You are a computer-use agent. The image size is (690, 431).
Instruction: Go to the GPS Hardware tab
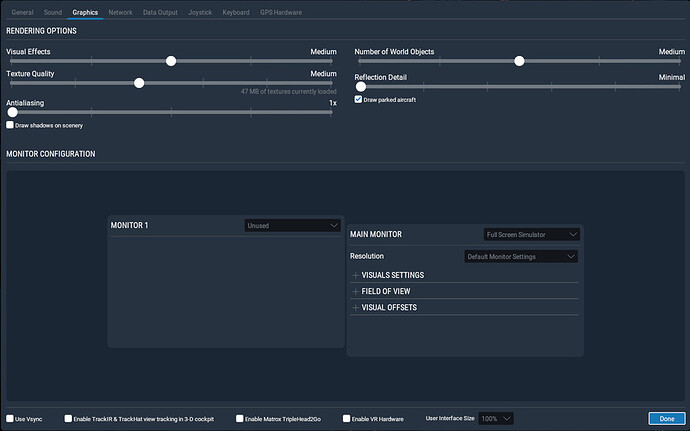(x=281, y=12)
